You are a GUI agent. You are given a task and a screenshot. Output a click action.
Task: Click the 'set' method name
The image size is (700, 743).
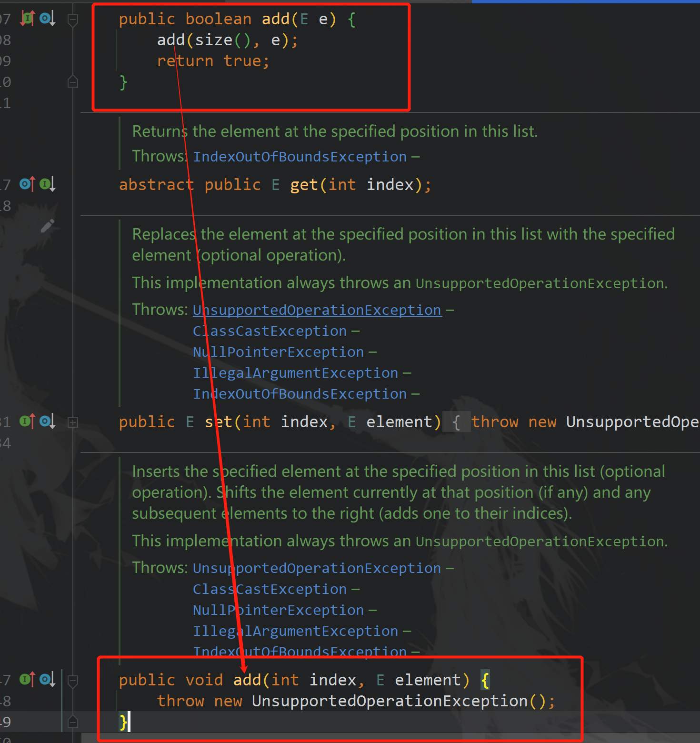click(x=219, y=422)
